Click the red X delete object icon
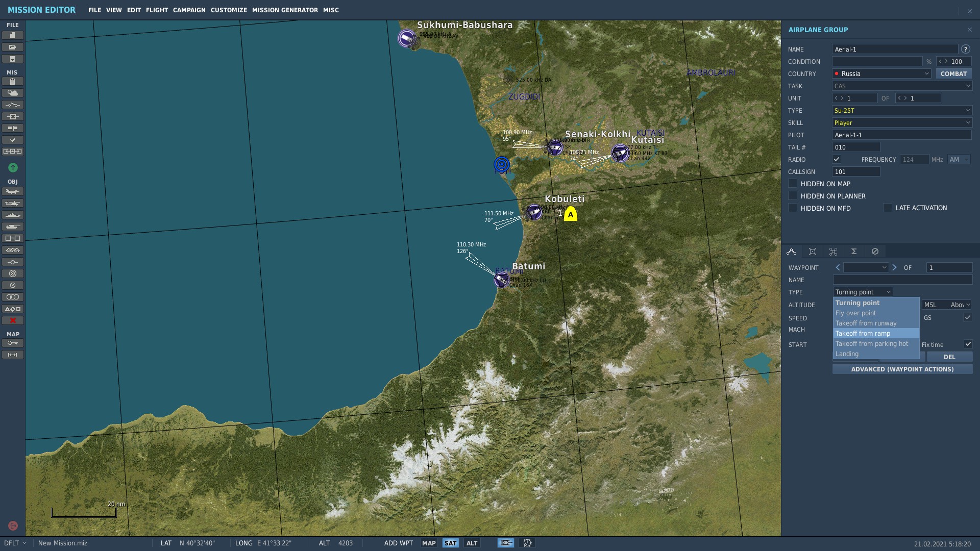Image resolution: width=980 pixels, height=551 pixels. point(13,320)
